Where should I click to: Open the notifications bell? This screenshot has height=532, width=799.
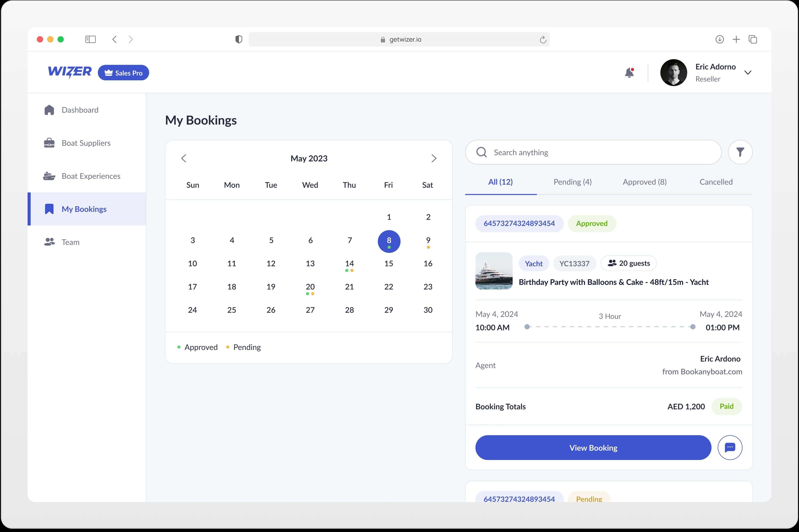[x=629, y=73]
